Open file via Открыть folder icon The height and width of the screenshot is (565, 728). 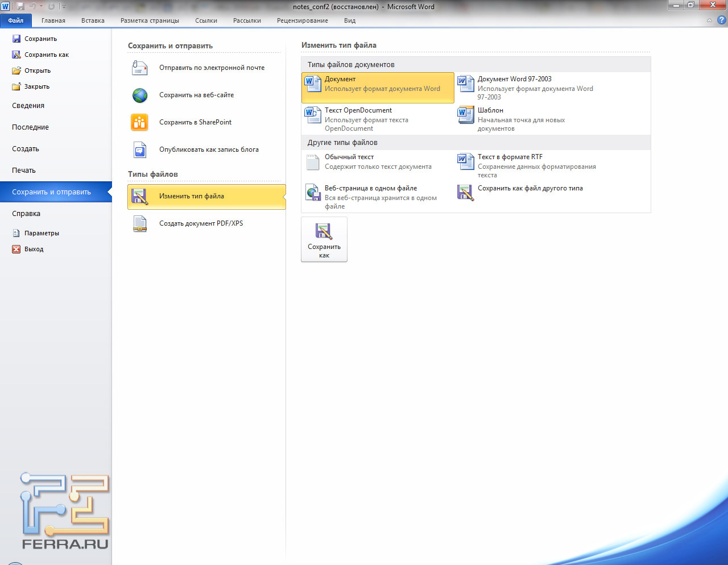tap(16, 71)
